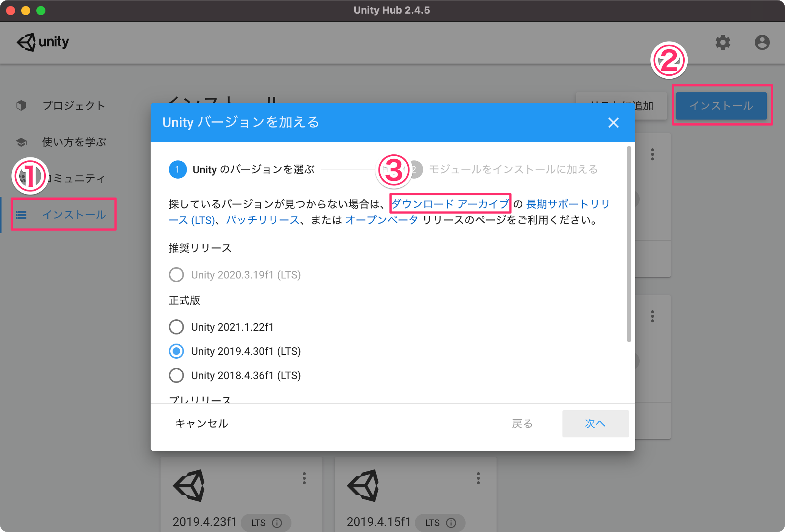Screen dimensions: 785x532
Task: Click the 使い方を学ぶ graduation cap icon
Action: [21, 142]
